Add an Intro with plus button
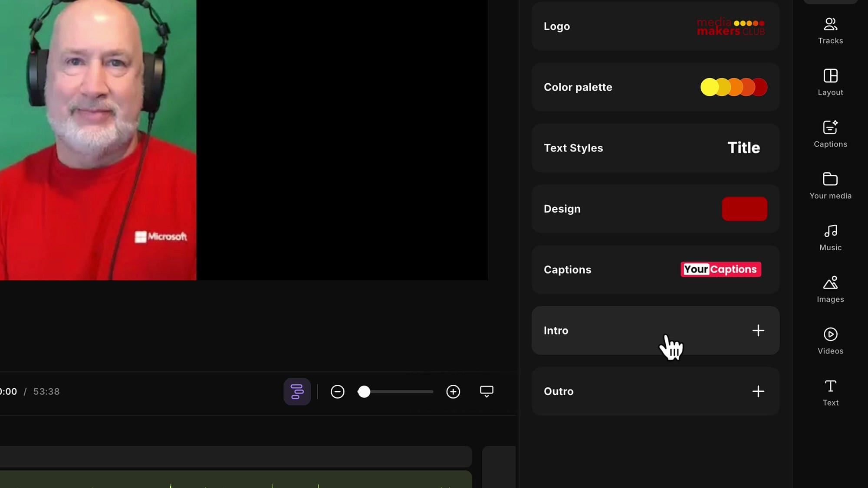868x488 pixels. click(758, 331)
